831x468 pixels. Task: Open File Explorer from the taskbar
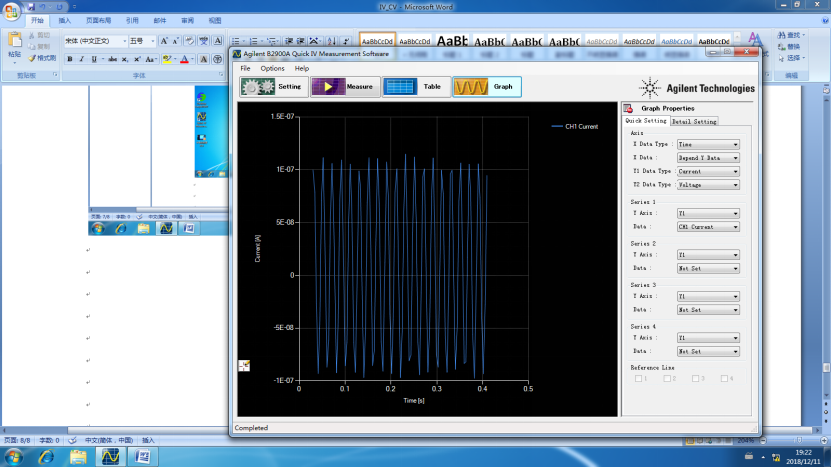[x=78, y=457]
